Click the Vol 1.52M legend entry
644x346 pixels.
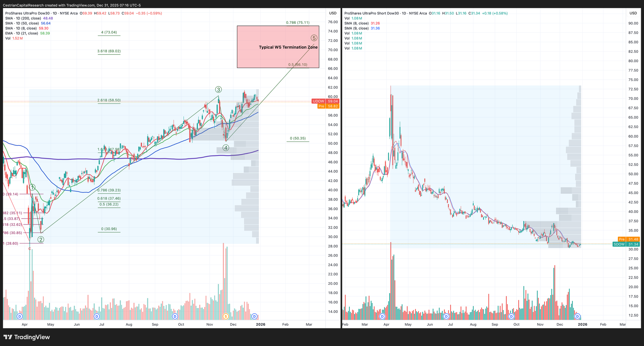pyautogui.click(x=14, y=38)
